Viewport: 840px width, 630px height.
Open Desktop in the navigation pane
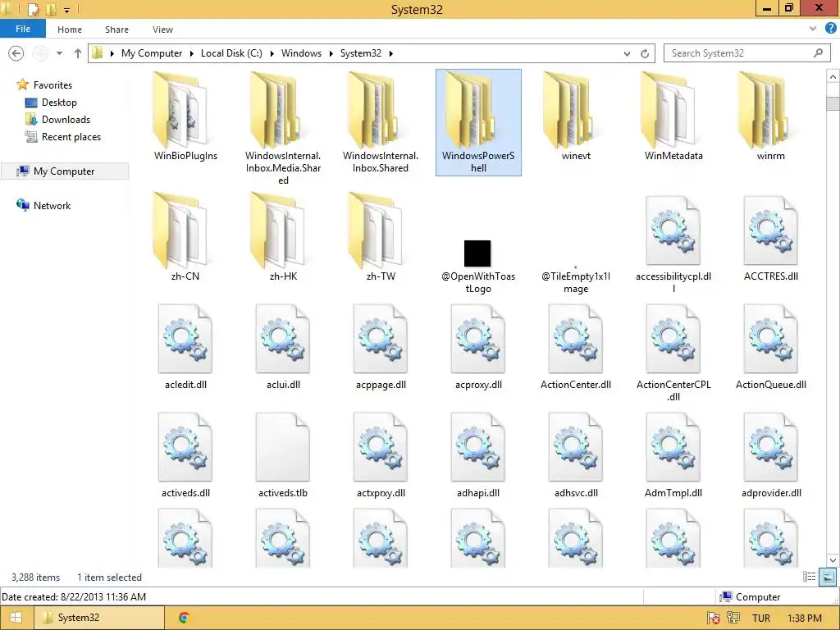click(x=59, y=103)
